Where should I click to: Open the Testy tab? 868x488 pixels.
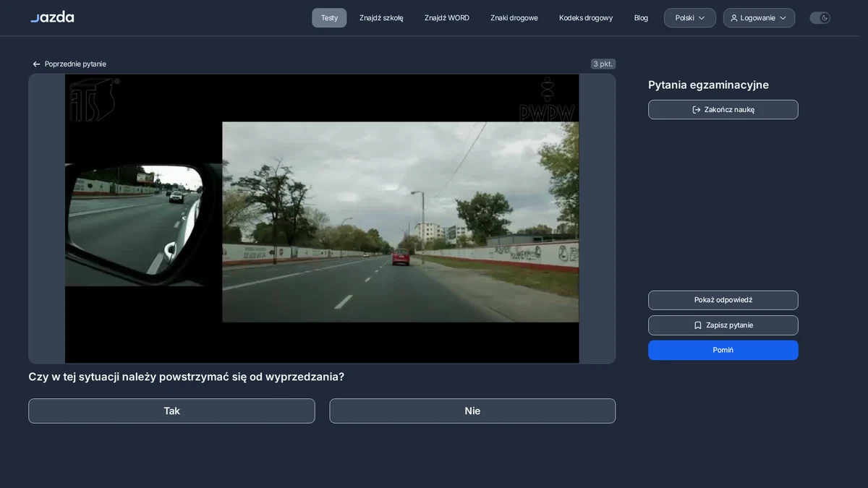(x=329, y=18)
